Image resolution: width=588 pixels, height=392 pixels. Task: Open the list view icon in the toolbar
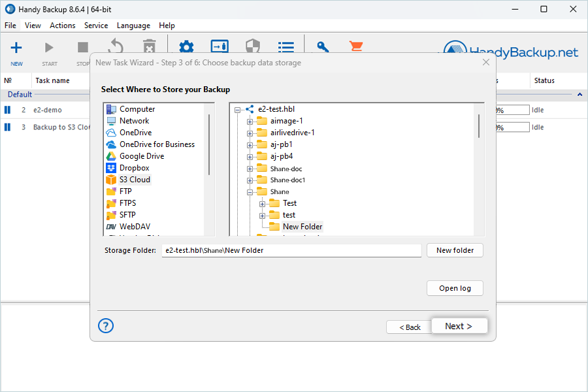tap(286, 47)
